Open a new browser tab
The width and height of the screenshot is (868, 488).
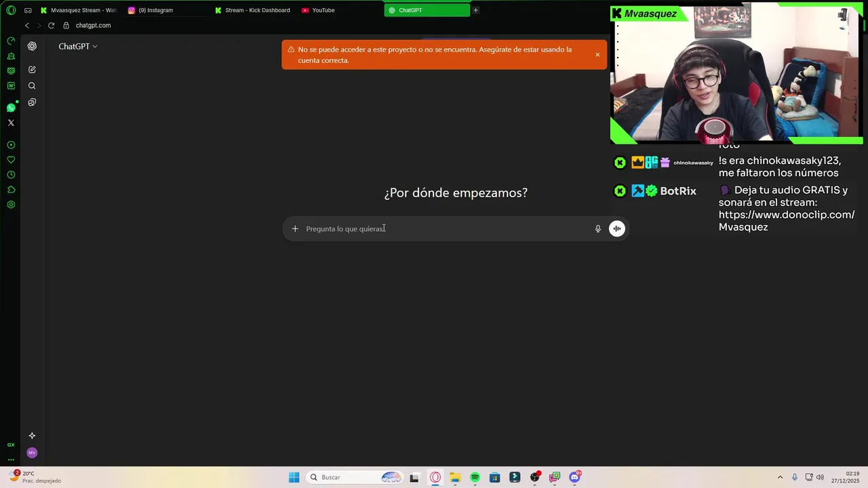coord(475,10)
